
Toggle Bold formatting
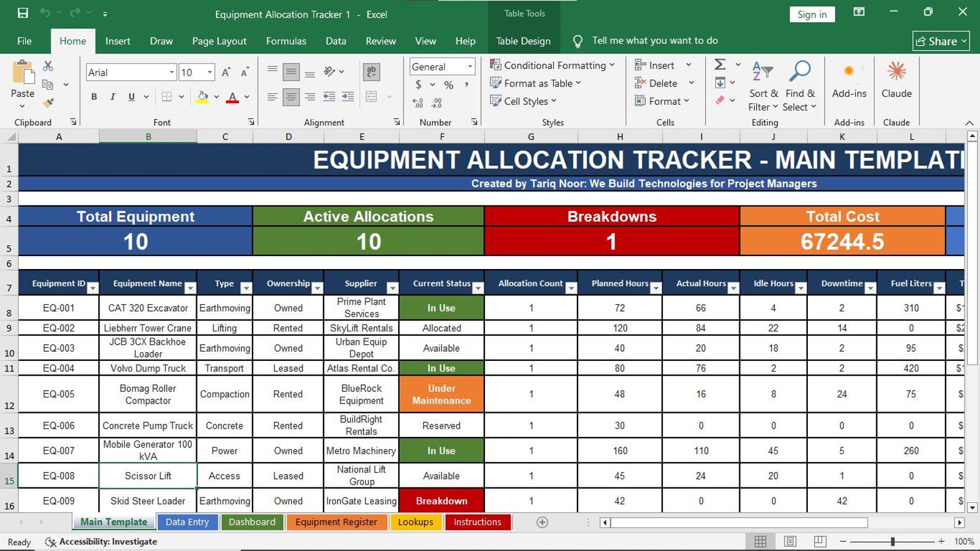tap(94, 97)
